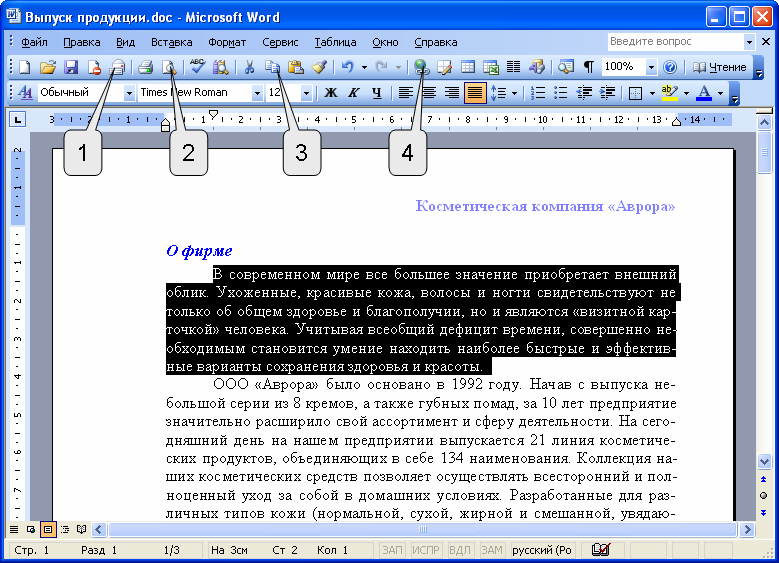
Task: Click vertical scrollbar down arrow
Action: coord(764,462)
